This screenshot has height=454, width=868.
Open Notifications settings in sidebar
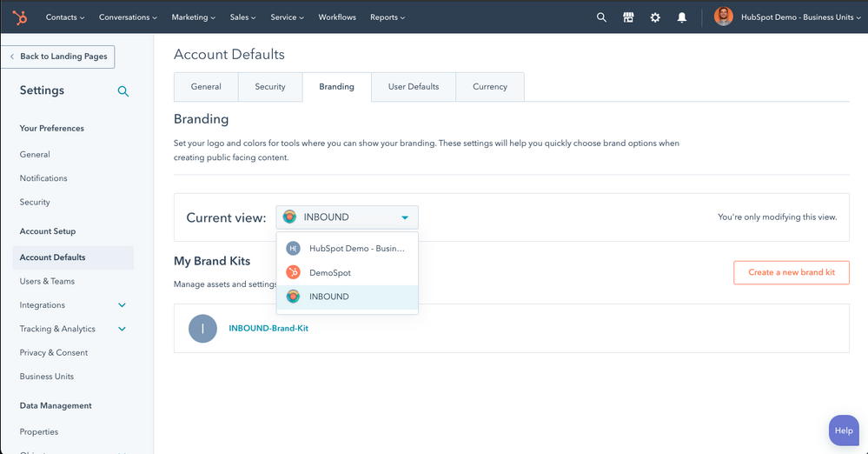[x=43, y=178]
